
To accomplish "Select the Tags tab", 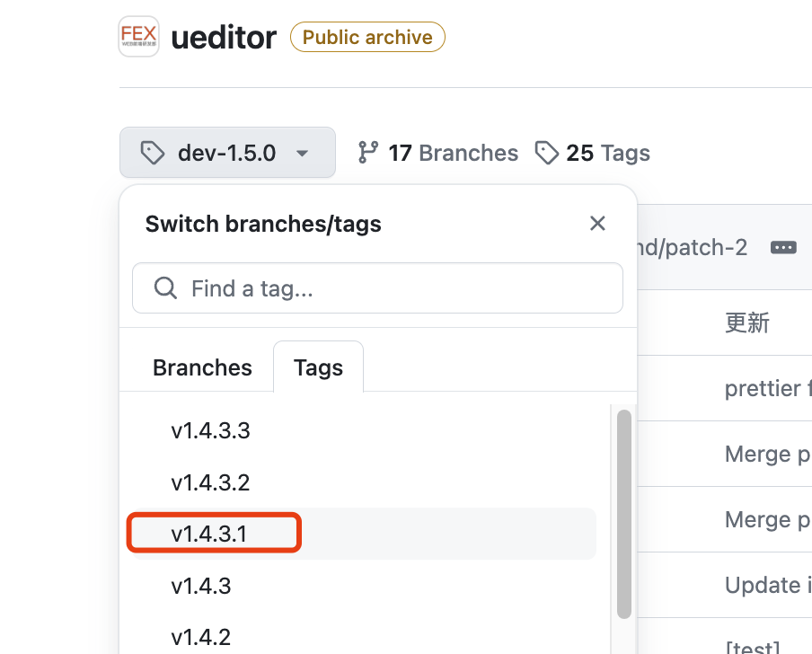I will click(318, 367).
